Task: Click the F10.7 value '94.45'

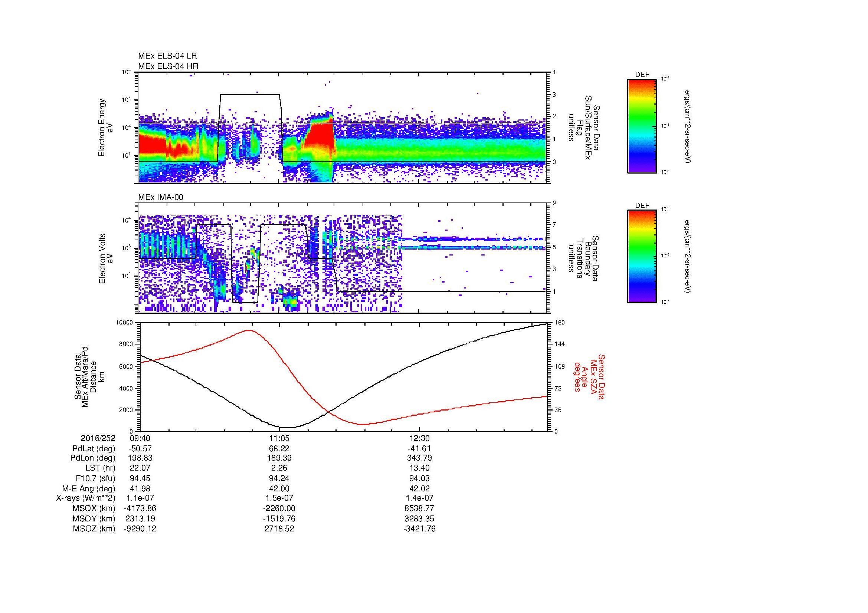Action: pos(140,478)
